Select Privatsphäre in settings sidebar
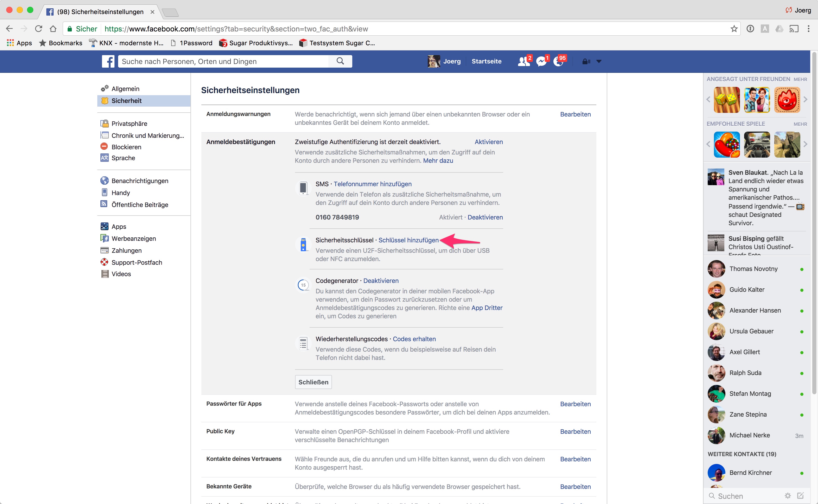The width and height of the screenshot is (818, 504). 129,124
